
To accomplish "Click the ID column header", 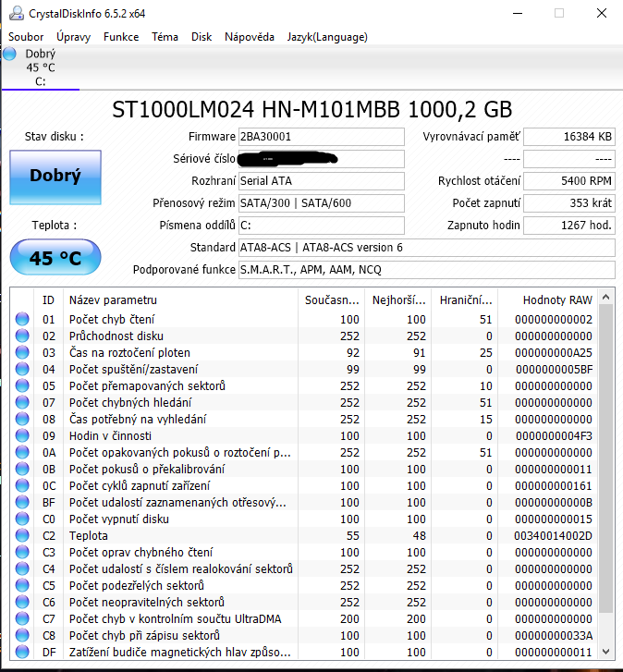I will (x=48, y=300).
